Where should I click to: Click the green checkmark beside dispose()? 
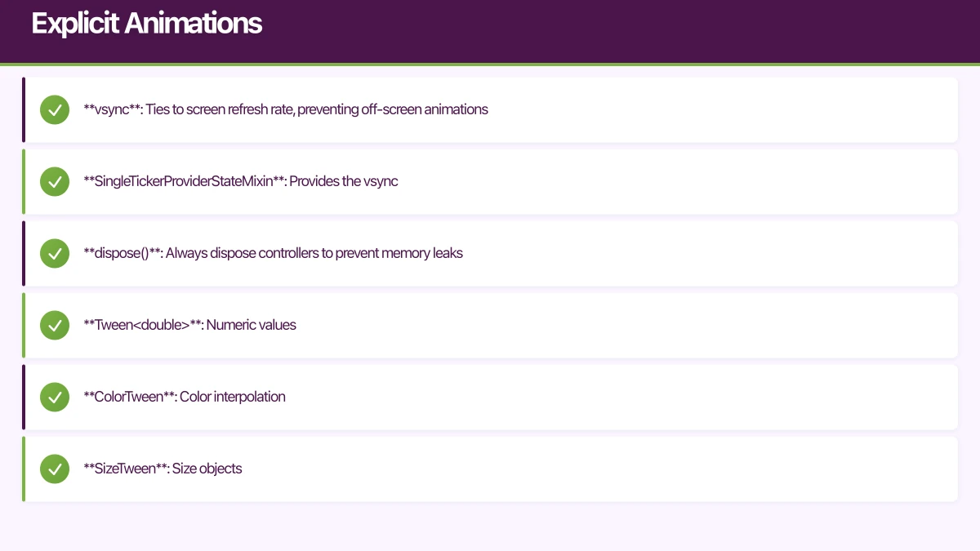point(55,253)
